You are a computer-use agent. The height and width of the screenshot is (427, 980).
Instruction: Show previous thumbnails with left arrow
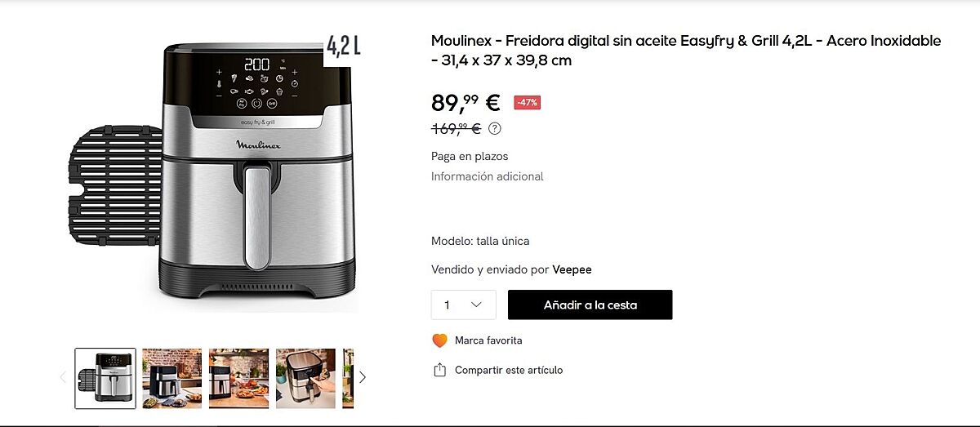pyautogui.click(x=63, y=377)
